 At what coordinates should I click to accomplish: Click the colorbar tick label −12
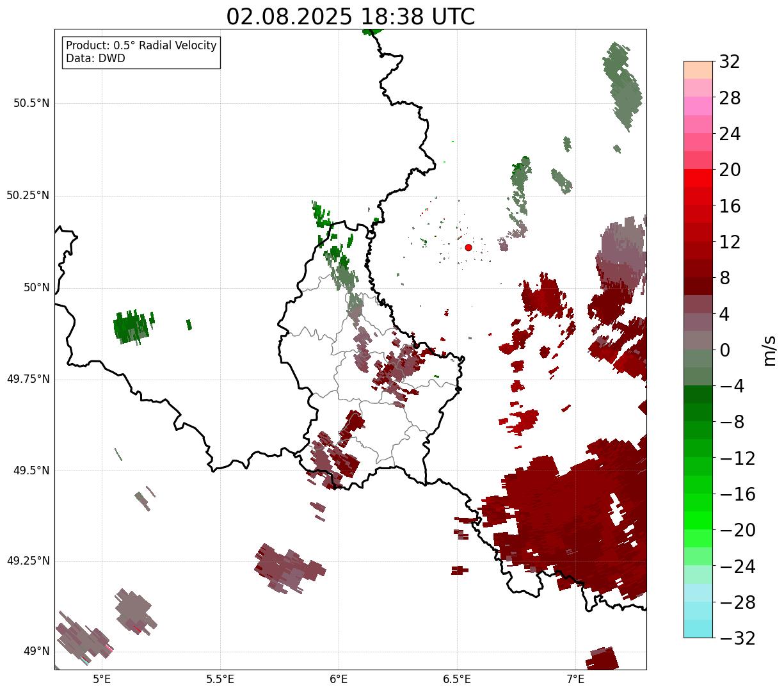737,458
